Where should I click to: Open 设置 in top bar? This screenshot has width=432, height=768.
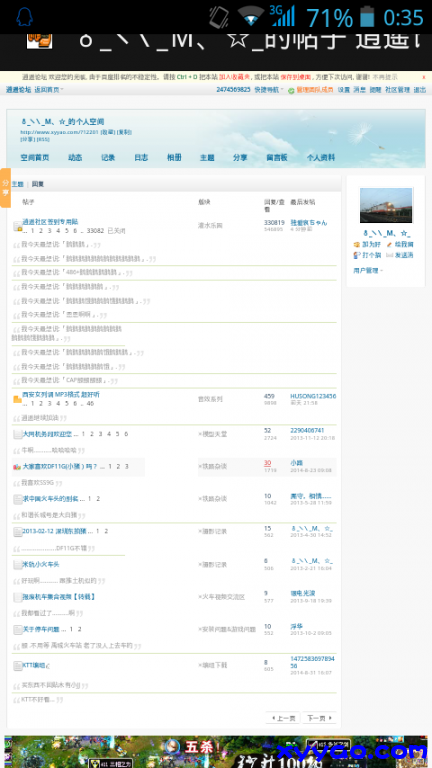[x=344, y=90]
